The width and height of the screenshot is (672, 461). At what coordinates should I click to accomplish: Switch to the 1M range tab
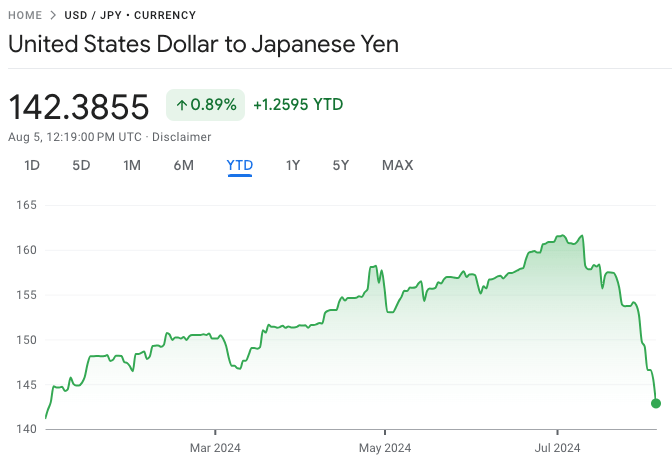coord(132,165)
